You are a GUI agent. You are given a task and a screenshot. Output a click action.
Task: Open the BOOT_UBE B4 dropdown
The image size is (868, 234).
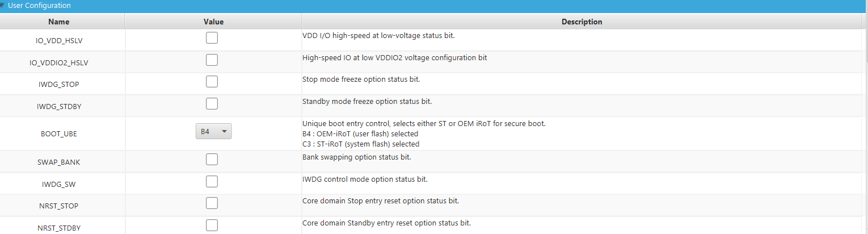tap(214, 131)
